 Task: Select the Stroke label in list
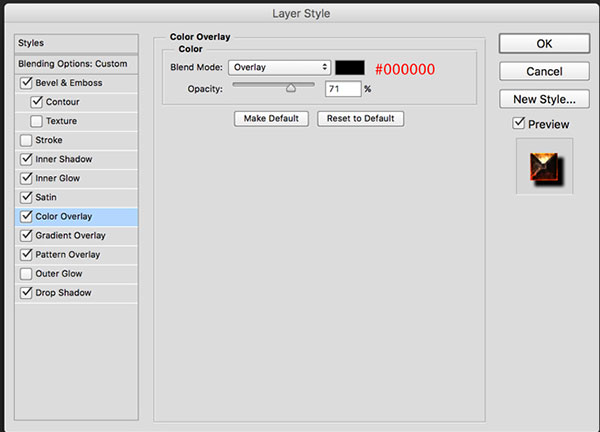[x=49, y=140]
